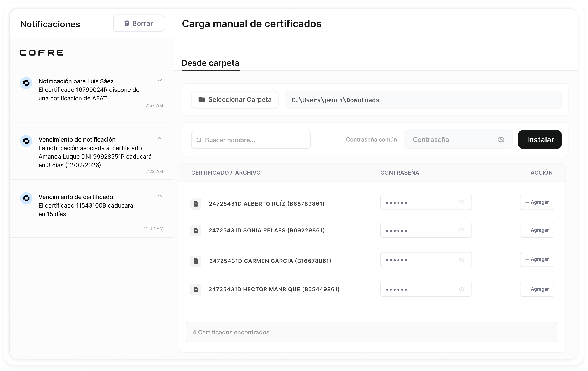The width and height of the screenshot is (588, 371).
Task: Click the certificate file icon beside SONIA PELAES
Action: (196, 231)
